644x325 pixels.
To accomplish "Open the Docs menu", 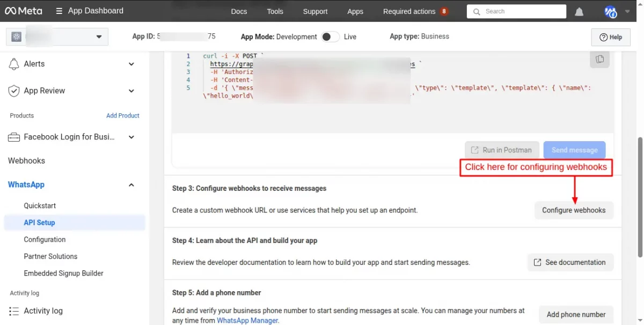I will pos(239,11).
